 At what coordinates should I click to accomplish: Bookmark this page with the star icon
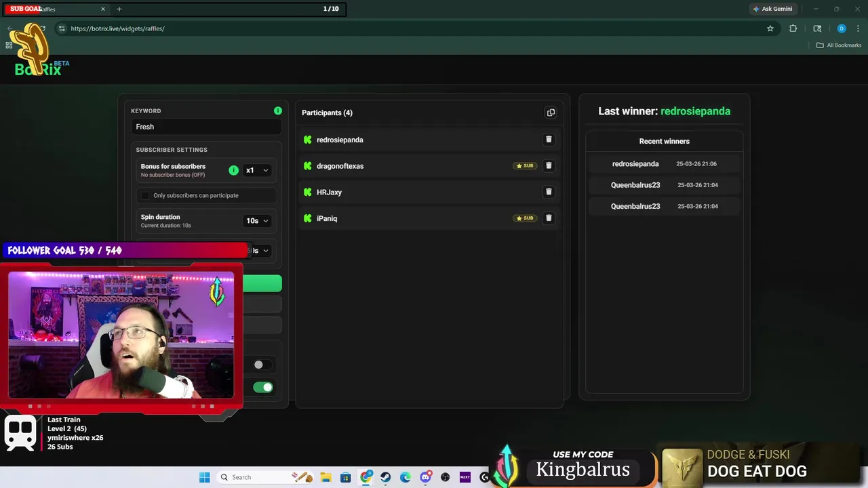(770, 28)
